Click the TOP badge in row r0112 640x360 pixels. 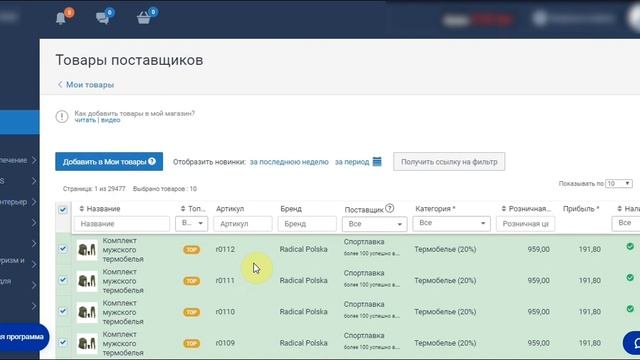point(191,249)
